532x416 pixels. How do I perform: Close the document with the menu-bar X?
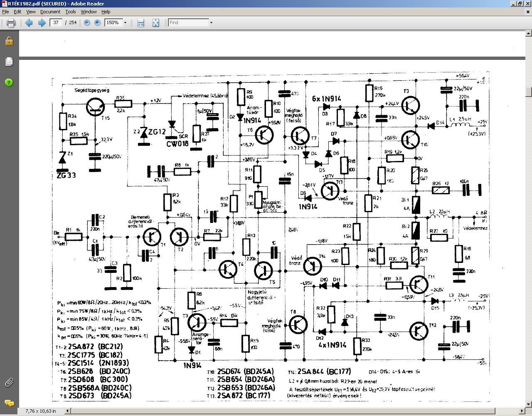click(x=529, y=12)
